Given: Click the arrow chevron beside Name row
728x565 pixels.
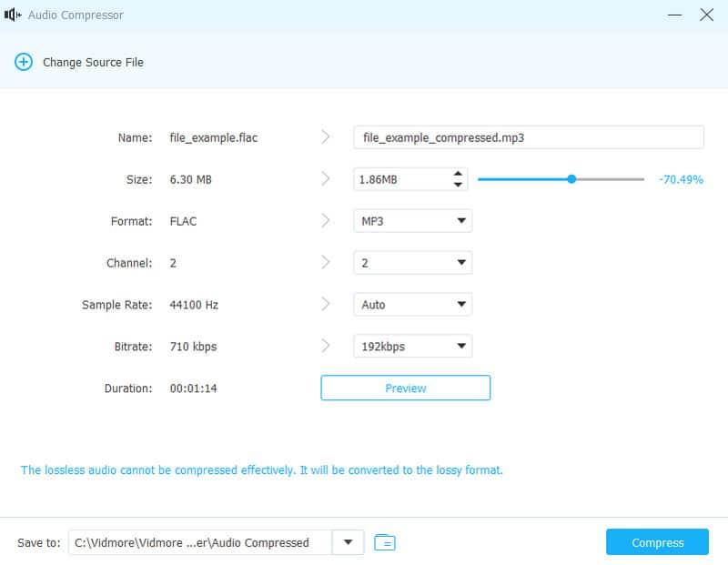Looking at the screenshot, I should click(326, 137).
